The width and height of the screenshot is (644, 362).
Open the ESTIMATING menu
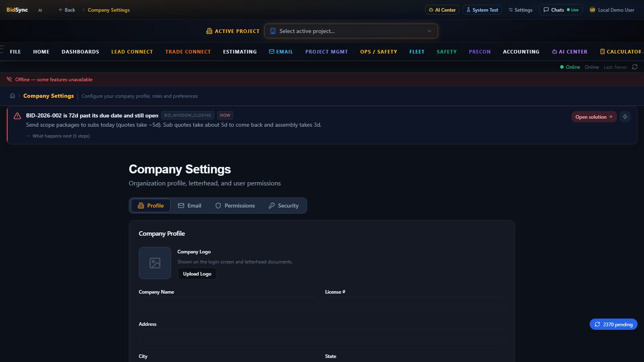click(240, 51)
